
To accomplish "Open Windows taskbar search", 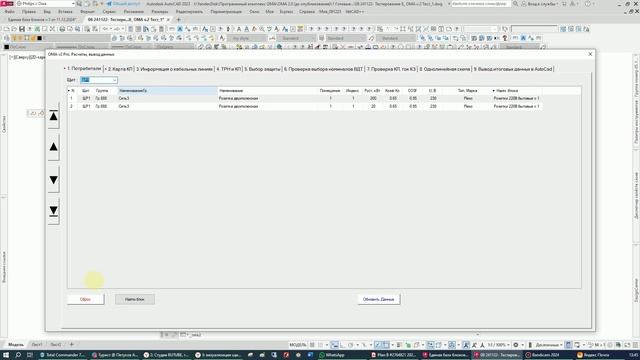I will click(18, 355).
